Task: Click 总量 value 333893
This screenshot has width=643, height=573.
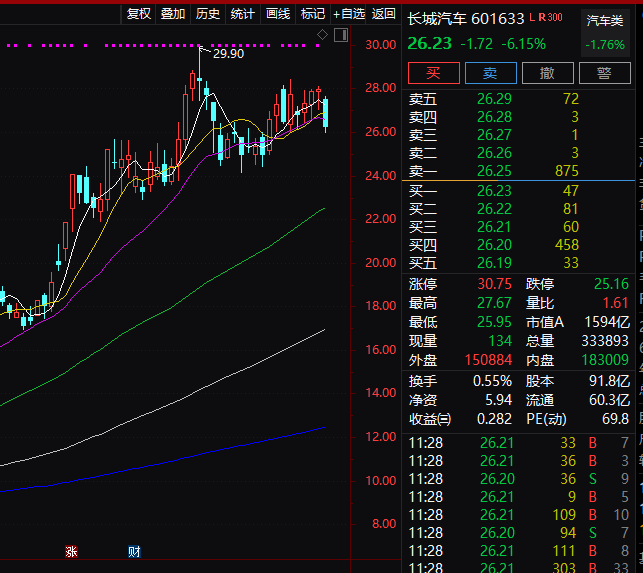Action: 605,341
